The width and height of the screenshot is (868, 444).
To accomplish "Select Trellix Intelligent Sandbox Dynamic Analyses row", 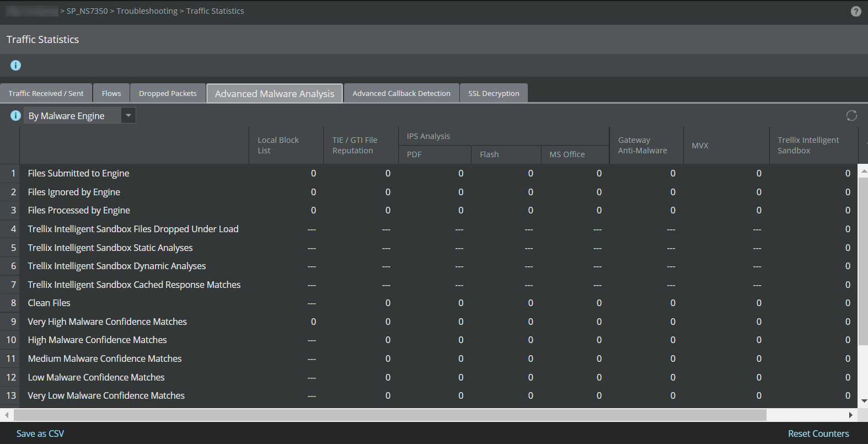I will pyautogui.click(x=429, y=266).
